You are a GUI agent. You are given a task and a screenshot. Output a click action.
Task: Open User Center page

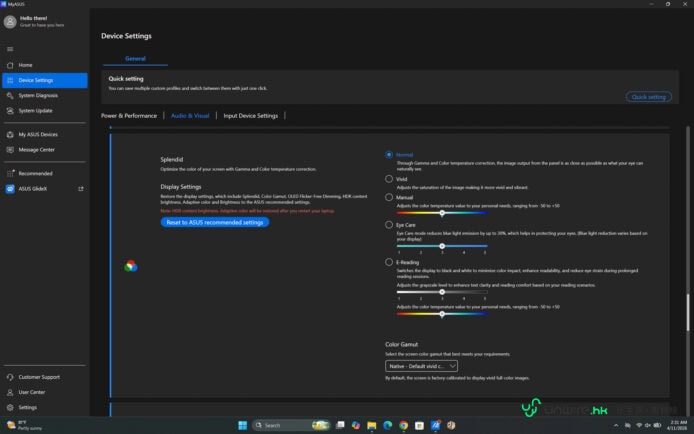tap(45, 392)
